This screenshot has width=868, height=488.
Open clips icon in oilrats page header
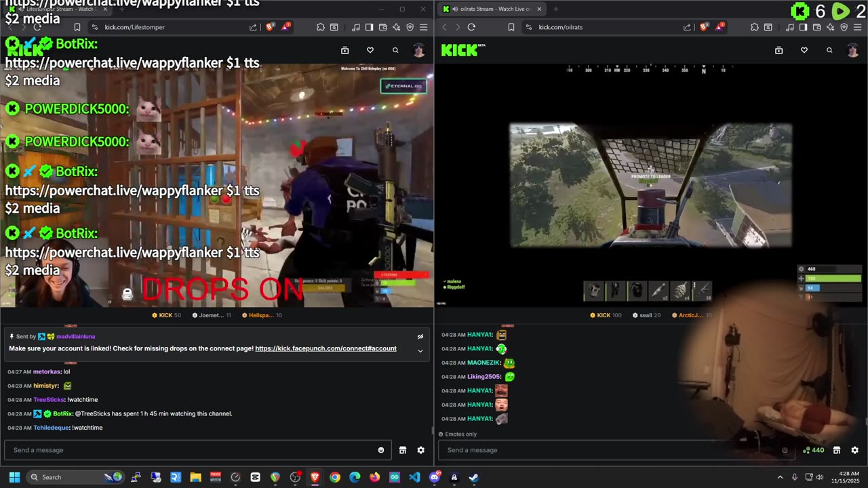(x=778, y=50)
